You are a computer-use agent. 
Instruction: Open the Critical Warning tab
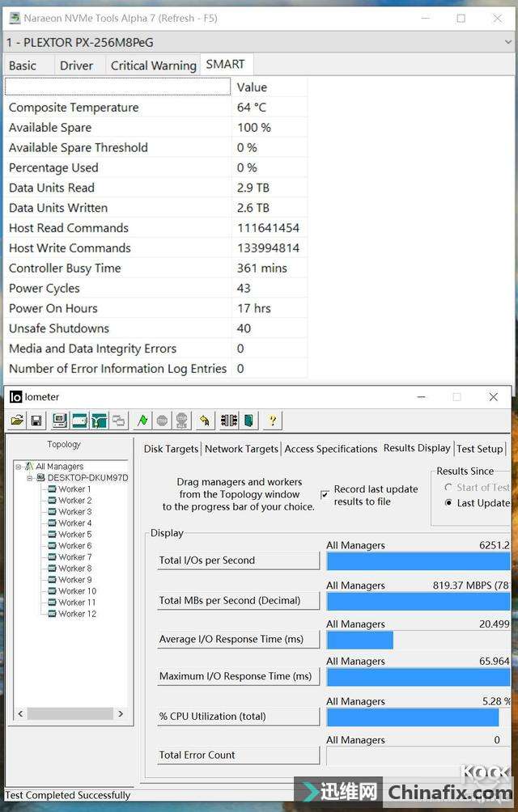coord(153,66)
